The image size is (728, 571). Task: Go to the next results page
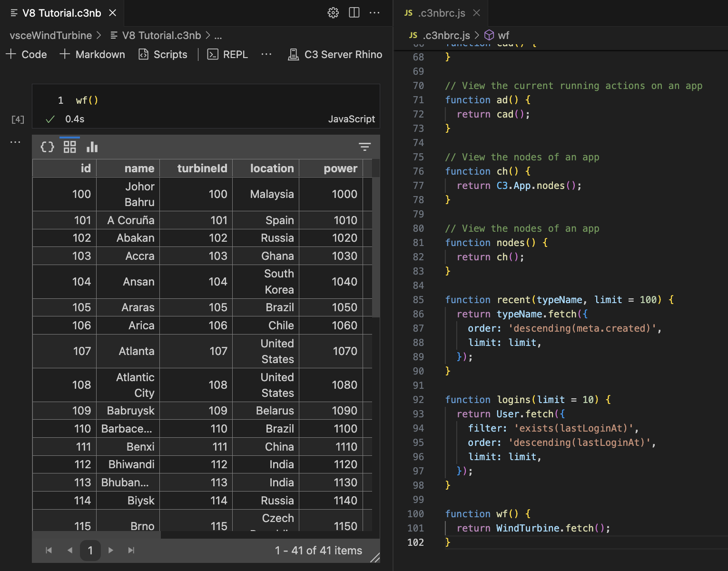111,550
